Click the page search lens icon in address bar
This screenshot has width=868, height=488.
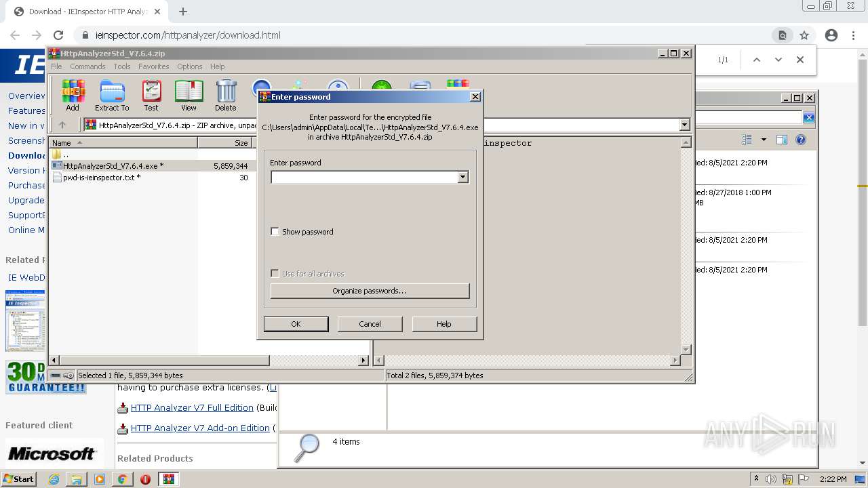pos(783,35)
